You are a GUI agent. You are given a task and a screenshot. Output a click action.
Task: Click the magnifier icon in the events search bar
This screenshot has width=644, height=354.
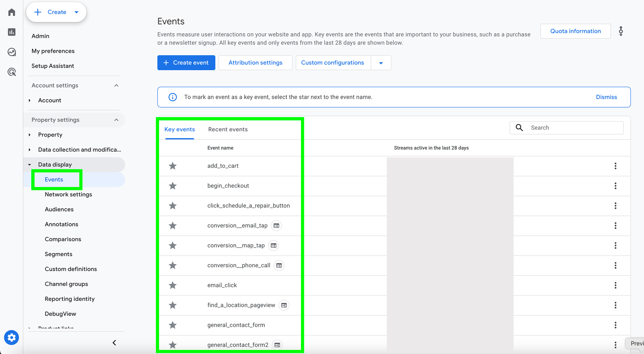(x=519, y=127)
